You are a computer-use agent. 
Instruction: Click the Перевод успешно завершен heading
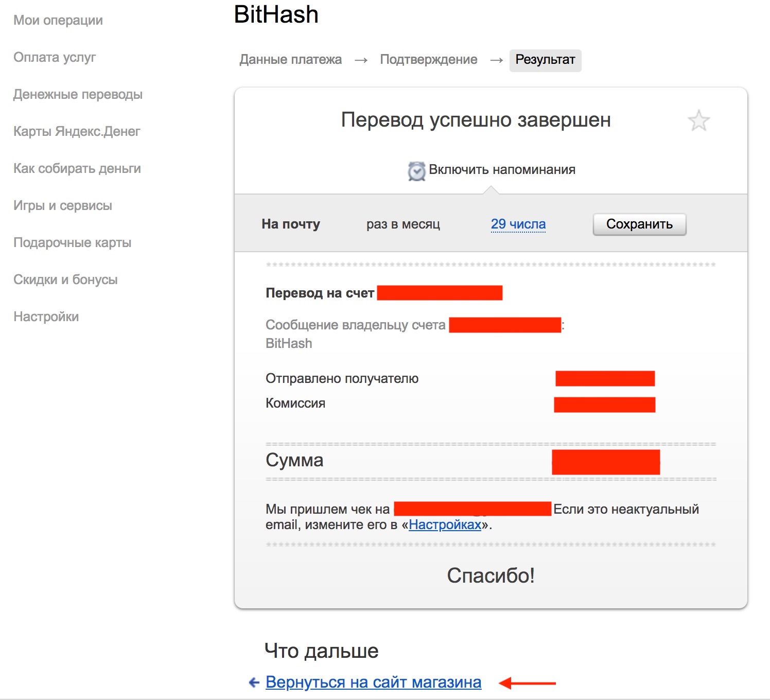pos(476,120)
